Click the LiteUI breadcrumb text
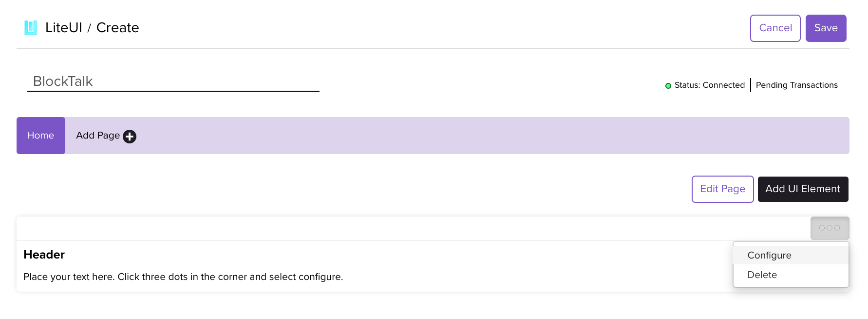The height and width of the screenshot is (319, 868). tap(64, 28)
